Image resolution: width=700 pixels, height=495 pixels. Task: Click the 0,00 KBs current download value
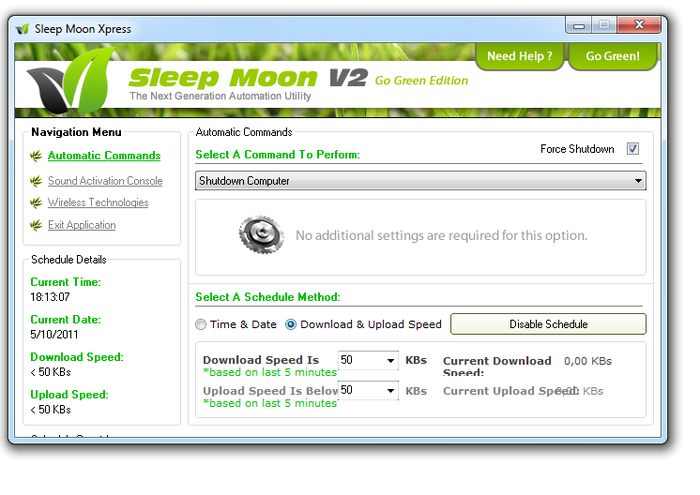pos(588,361)
